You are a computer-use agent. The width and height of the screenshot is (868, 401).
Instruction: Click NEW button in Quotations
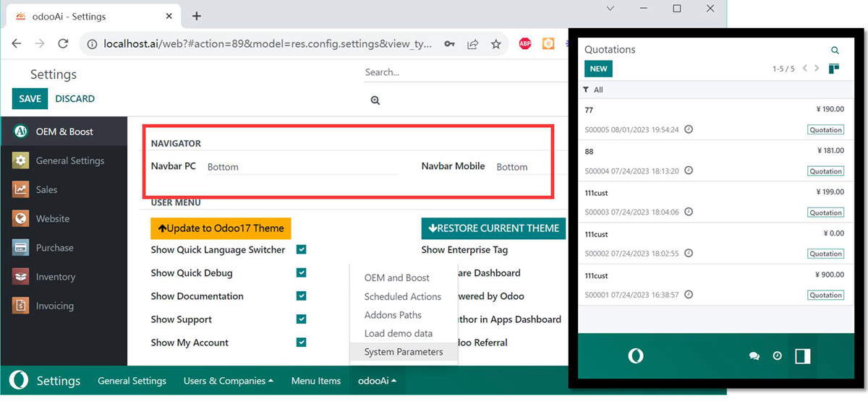[598, 69]
